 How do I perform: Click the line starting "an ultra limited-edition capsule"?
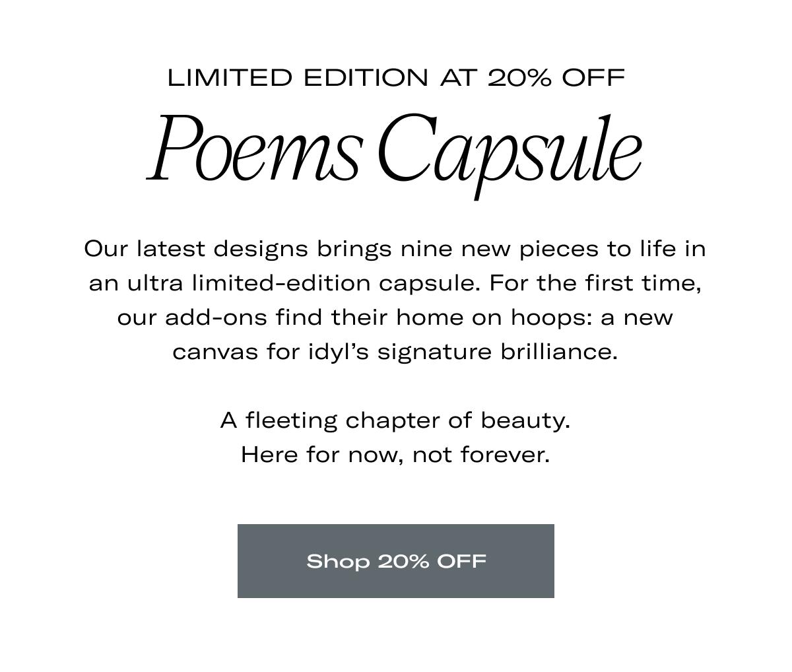point(395,283)
